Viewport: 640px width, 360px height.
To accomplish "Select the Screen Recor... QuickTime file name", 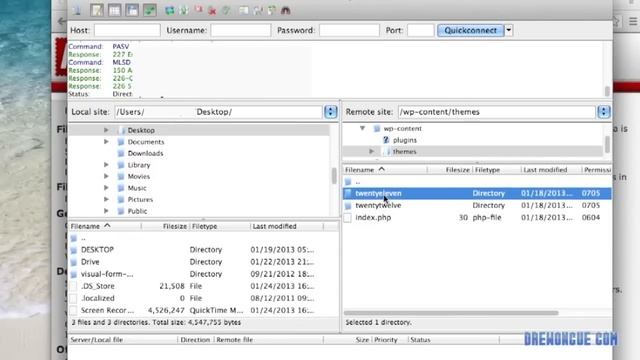I will coord(107,310).
